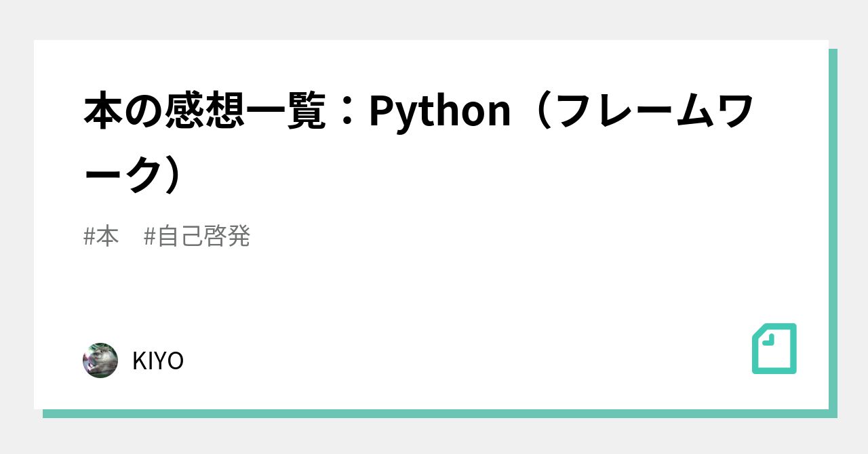Click the teal note document icon
The height and width of the screenshot is (454, 868).
774,348
